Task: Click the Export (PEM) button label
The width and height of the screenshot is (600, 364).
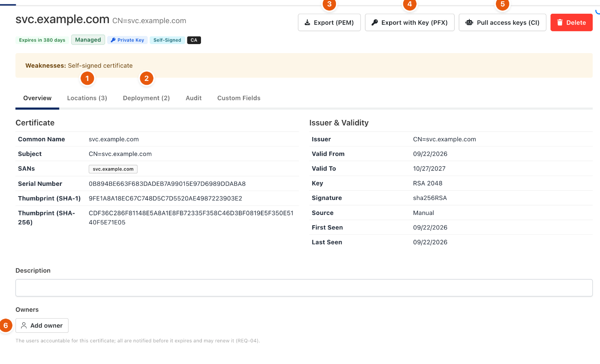Action: click(334, 23)
